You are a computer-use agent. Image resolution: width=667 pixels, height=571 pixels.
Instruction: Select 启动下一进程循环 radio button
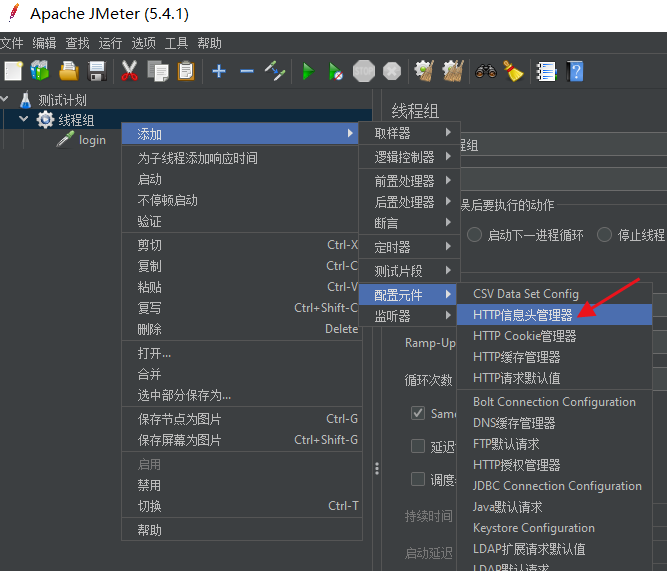coord(474,235)
